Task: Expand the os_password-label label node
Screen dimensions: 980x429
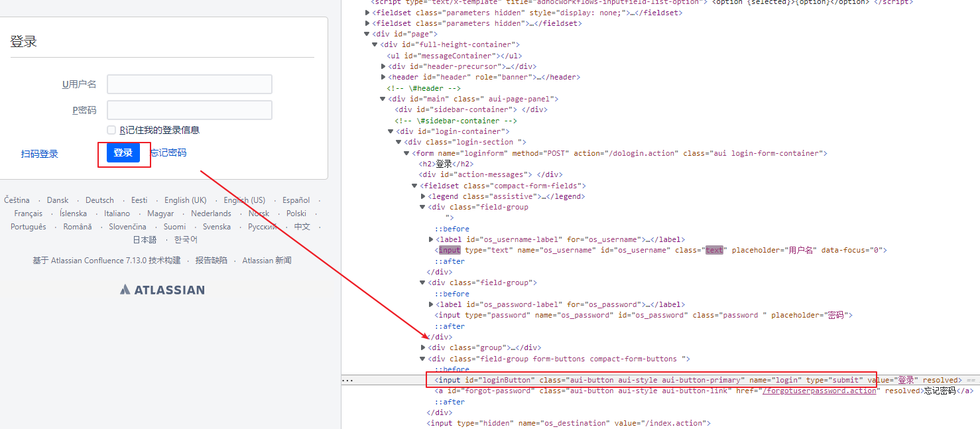Action: pos(431,304)
